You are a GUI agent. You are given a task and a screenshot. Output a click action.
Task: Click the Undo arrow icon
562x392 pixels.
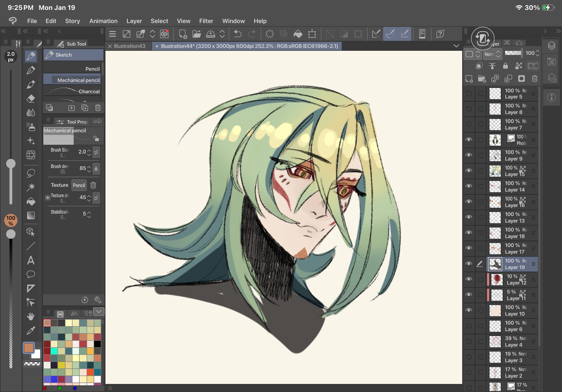tap(238, 34)
